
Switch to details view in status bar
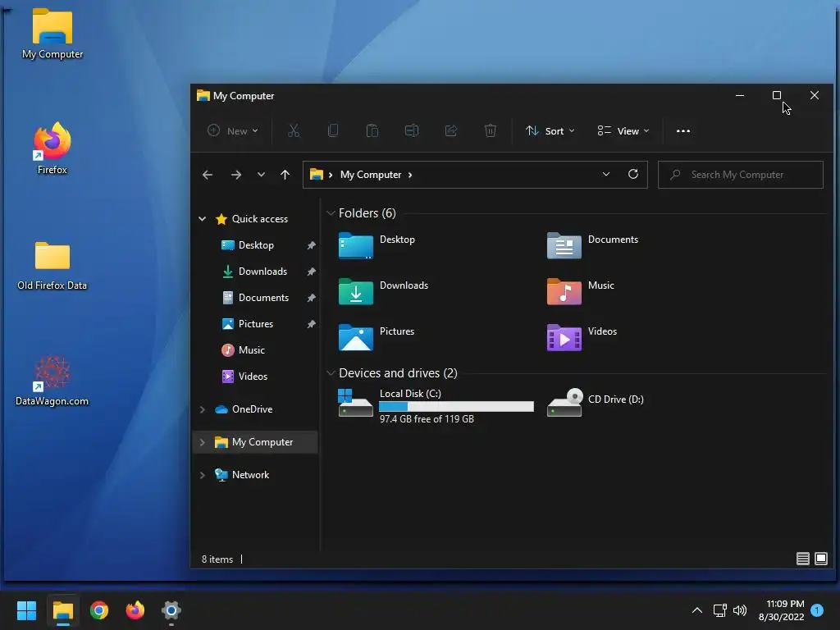click(x=802, y=559)
